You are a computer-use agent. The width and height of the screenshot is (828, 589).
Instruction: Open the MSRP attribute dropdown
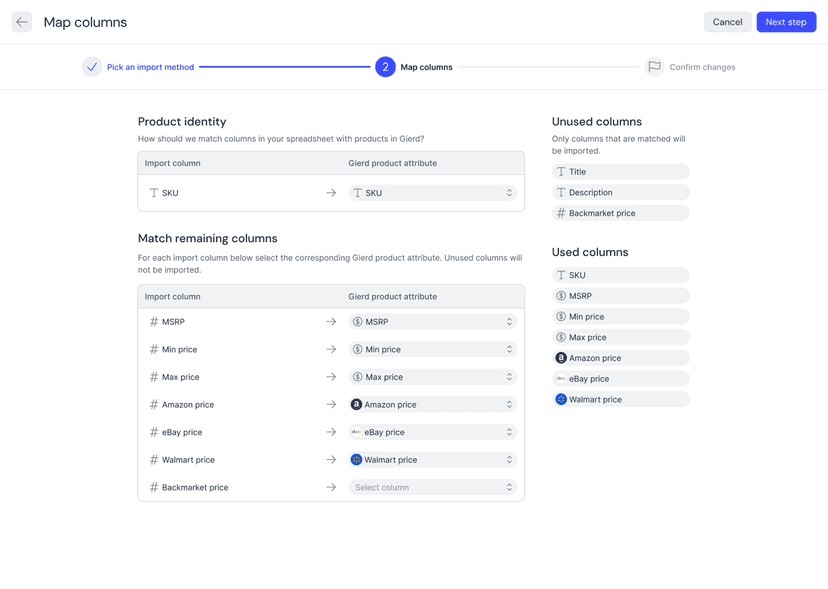coord(432,322)
